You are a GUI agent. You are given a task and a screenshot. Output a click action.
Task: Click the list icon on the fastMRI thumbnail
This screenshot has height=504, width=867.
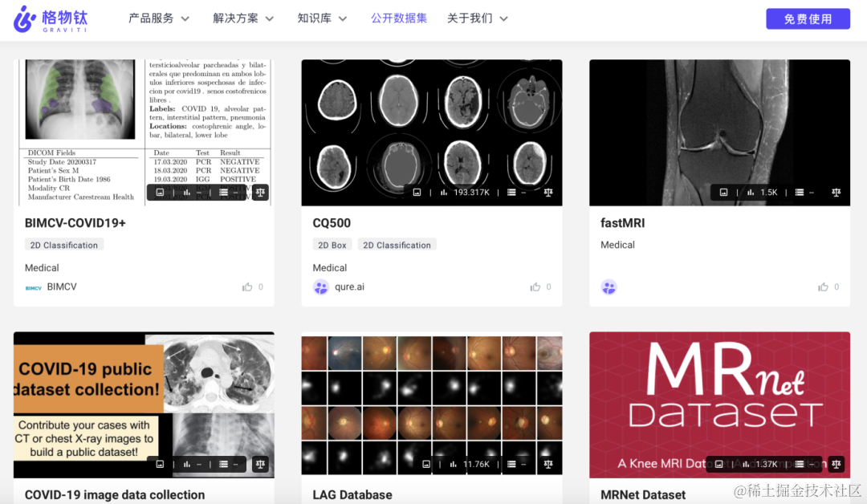pyautogui.click(x=800, y=193)
